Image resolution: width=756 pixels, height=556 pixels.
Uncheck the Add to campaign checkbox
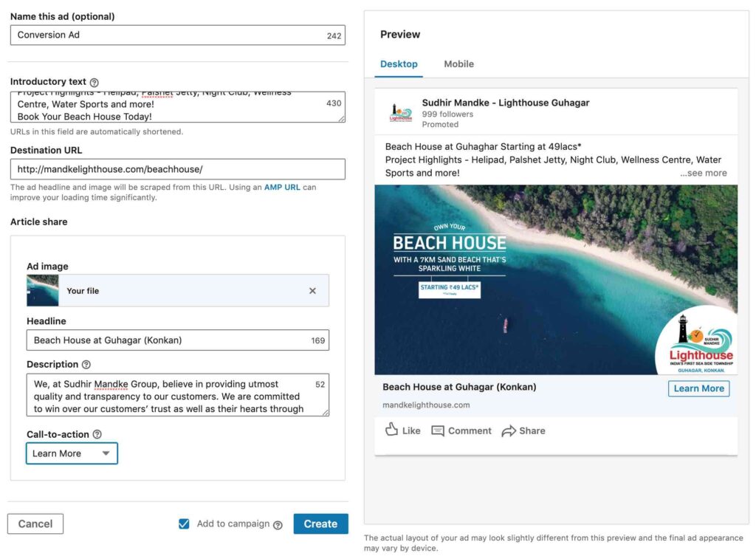pyautogui.click(x=184, y=524)
